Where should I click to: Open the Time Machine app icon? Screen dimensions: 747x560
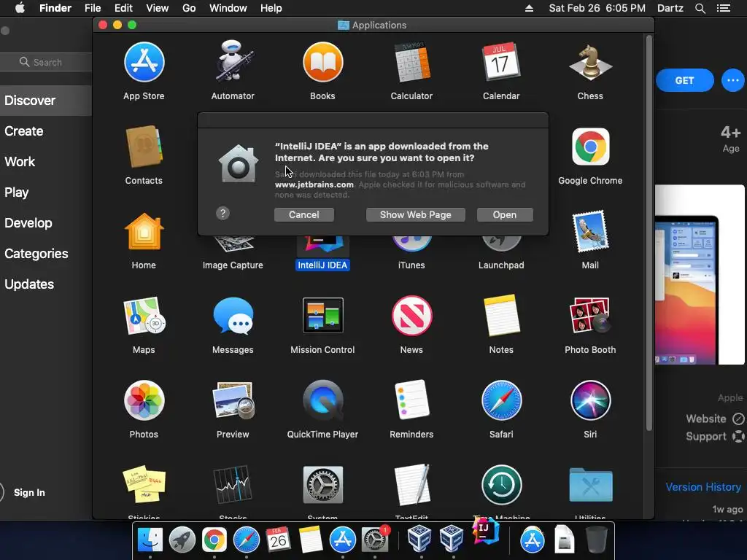click(x=500, y=485)
